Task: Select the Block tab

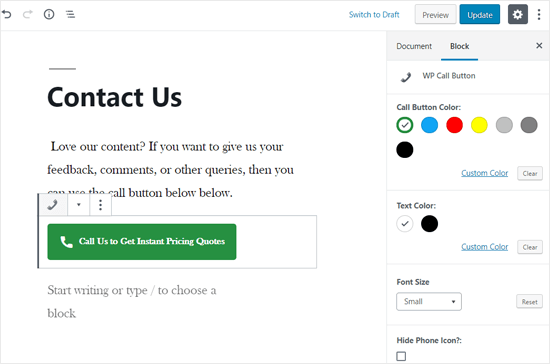Action: (x=460, y=46)
